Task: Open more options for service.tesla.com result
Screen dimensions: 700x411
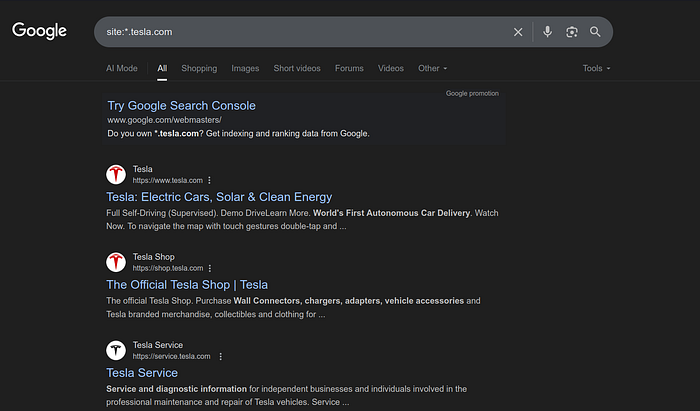Action: click(x=220, y=356)
